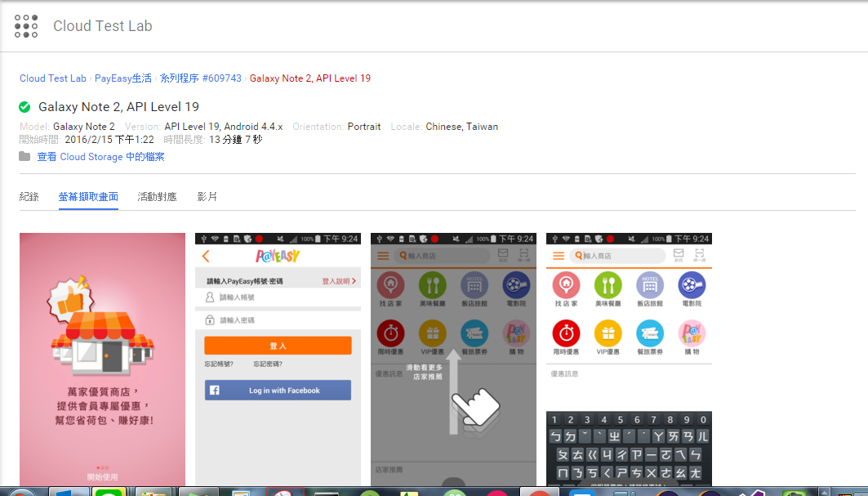Switch to the 影片 tab
The image size is (868, 496).
(207, 197)
